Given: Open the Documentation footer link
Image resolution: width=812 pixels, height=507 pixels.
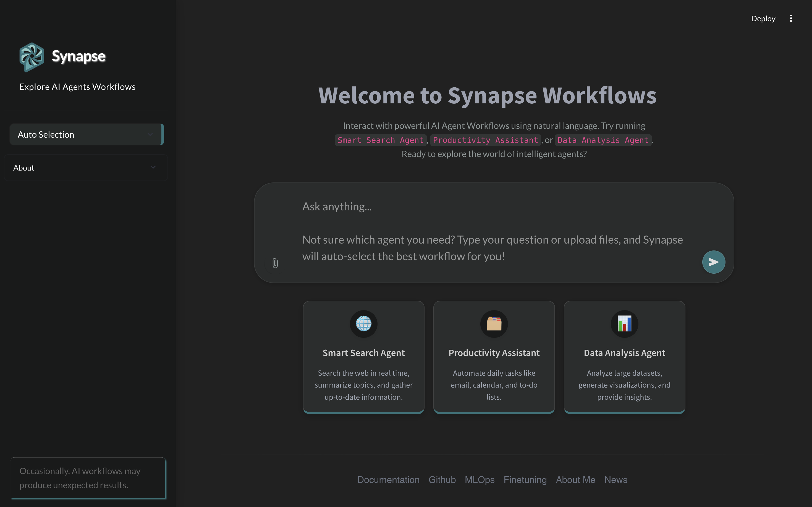Looking at the screenshot, I should tap(388, 480).
